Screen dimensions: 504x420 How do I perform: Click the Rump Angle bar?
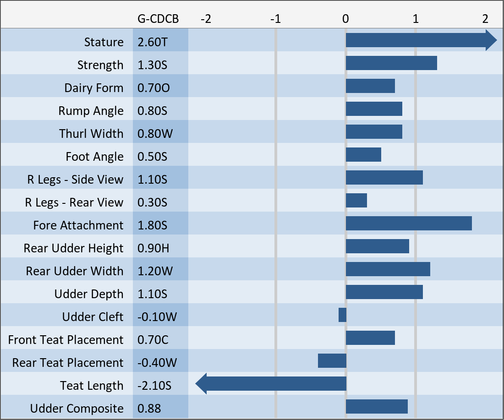[x=374, y=109]
